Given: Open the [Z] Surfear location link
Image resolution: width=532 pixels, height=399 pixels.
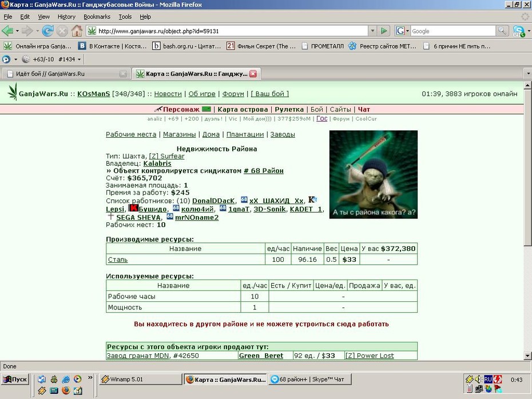Looking at the screenshot, I should coord(166,156).
